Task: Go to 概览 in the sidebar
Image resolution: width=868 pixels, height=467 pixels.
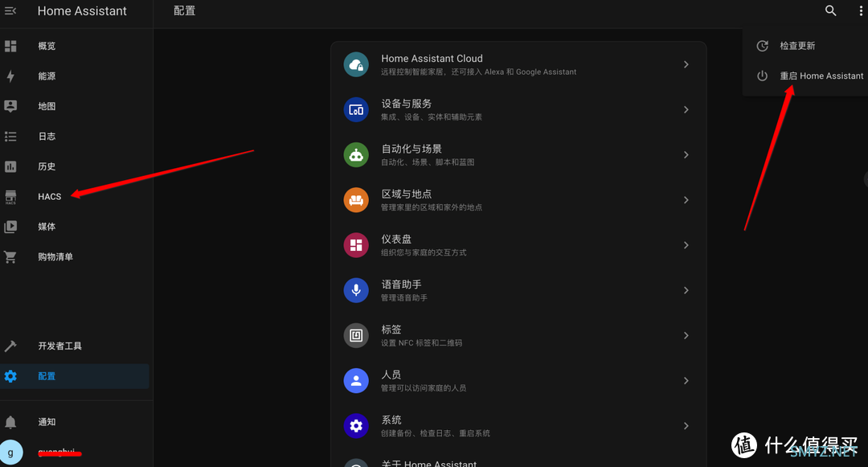Action: pos(76,46)
